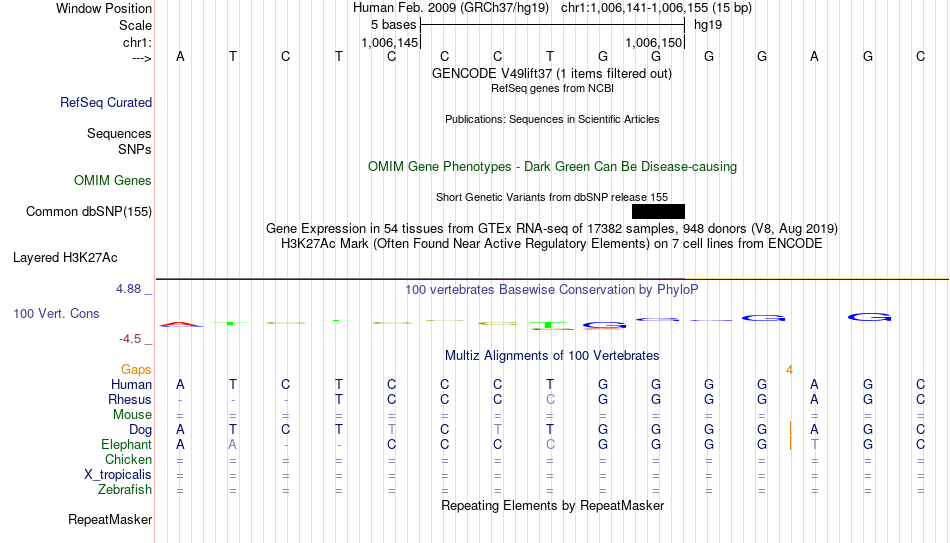Click the RepeatMasker track label
950x543 pixels.
coord(110,519)
